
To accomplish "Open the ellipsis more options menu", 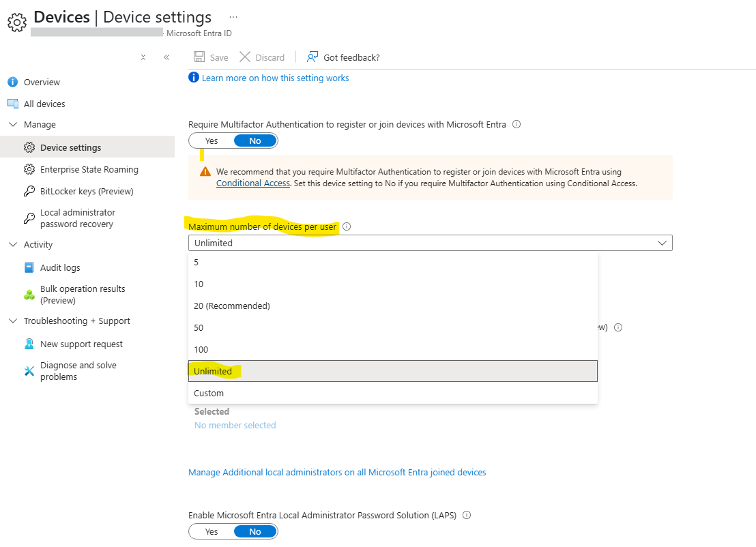I will [233, 17].
